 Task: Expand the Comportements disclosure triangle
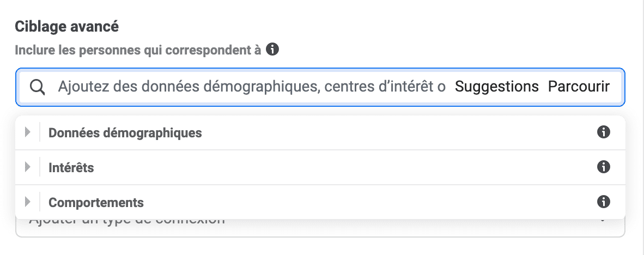[x=28, y=202]
